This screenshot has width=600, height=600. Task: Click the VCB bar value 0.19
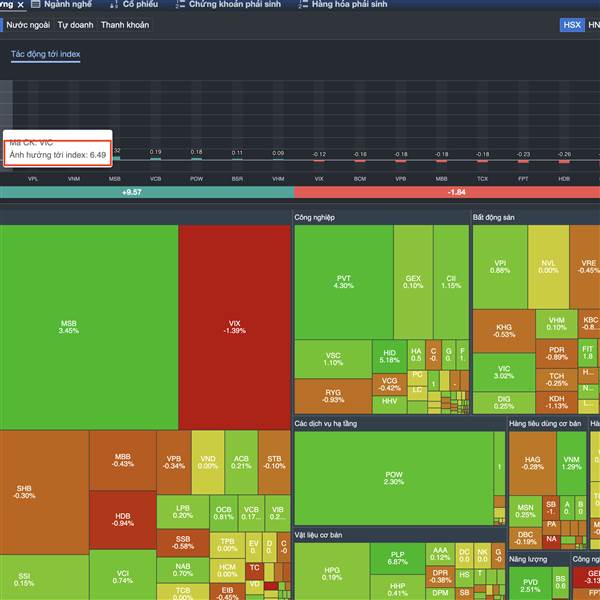(155, 152)
